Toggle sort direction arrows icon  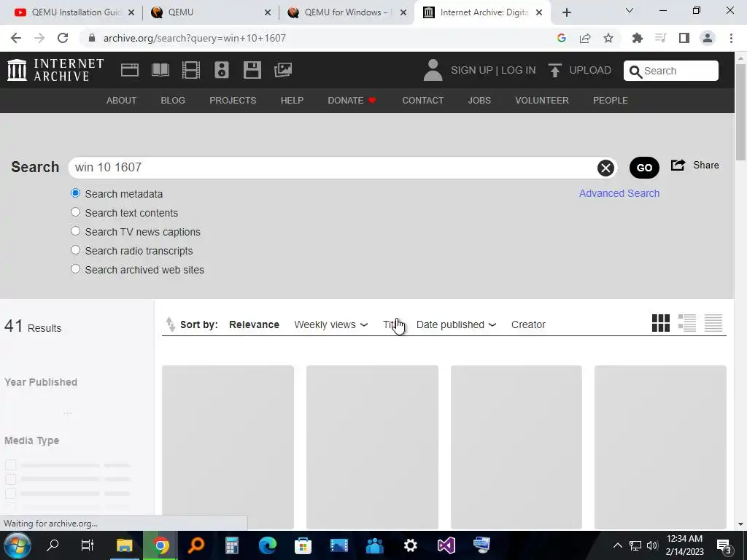[x=170, y=324]
